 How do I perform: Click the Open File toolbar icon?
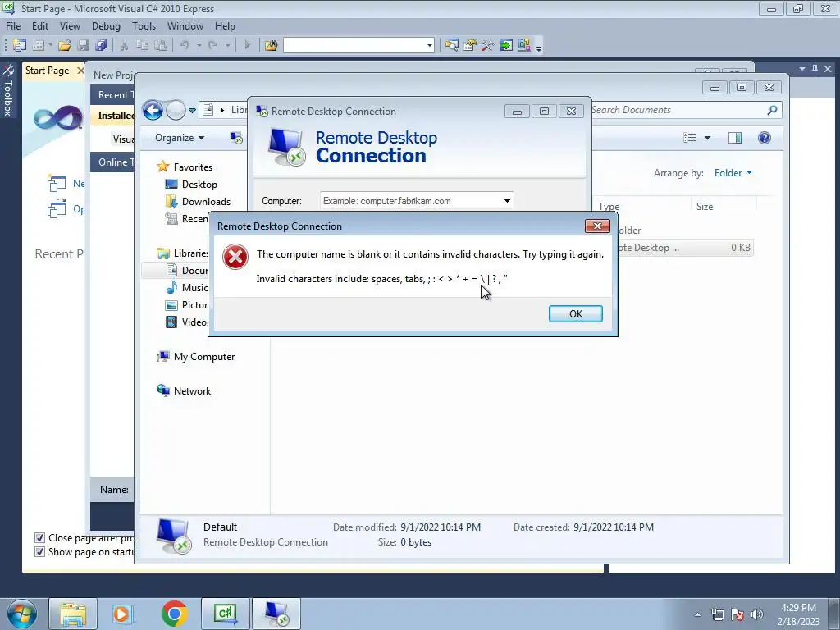pos(65,46)
